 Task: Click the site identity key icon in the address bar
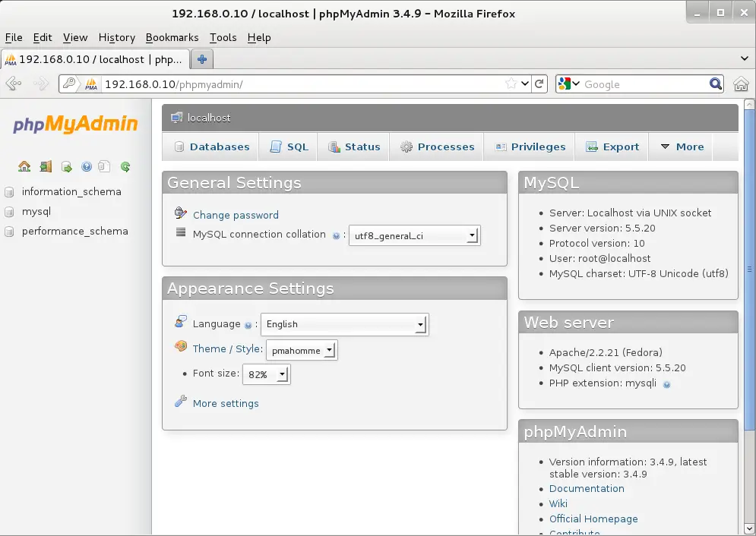click(69, 84)
